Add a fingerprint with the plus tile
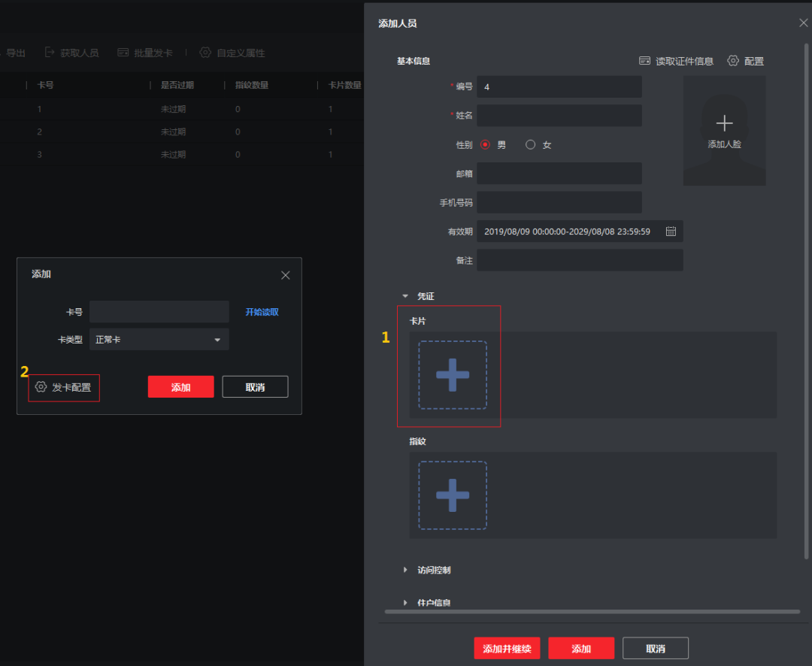Screen dimensions: 812x666 (x=453, y=495)
